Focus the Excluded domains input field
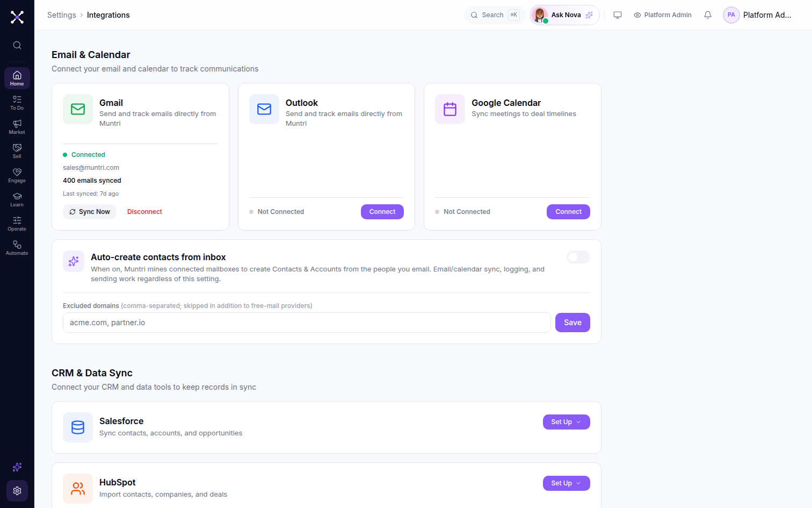Image resolution: width=812 pixels, height=508 pixels. [307, 323]
